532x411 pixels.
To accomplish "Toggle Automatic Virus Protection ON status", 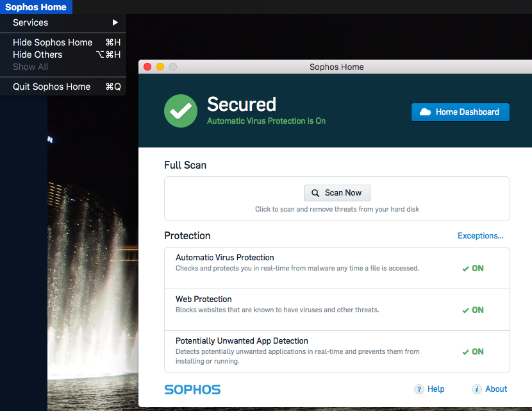I will coord(473,269).
